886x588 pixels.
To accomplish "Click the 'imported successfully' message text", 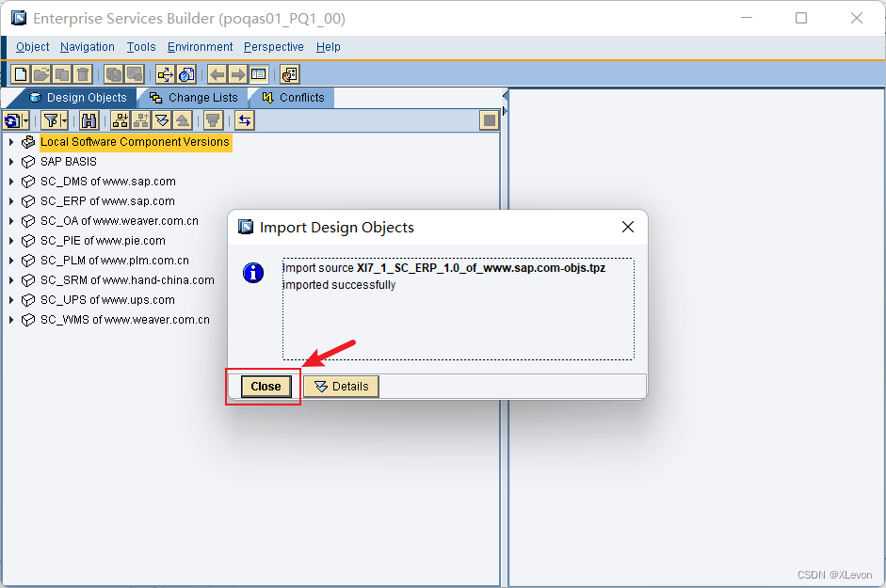I will pyautogui.click(x=339, y=285).
